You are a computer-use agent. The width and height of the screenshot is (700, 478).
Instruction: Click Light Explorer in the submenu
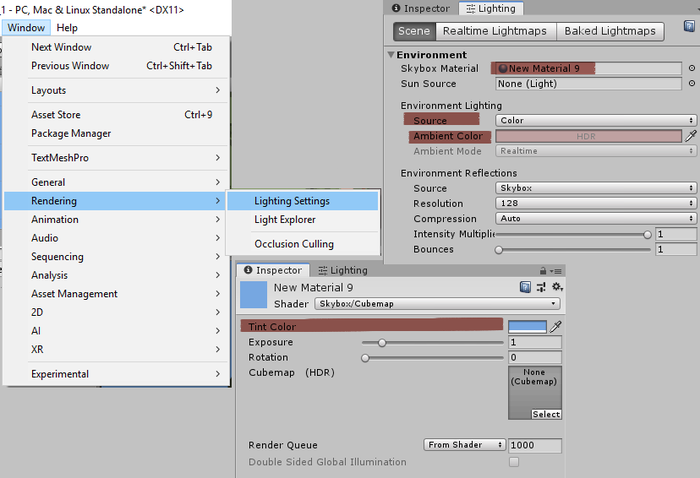coord(285,220)
